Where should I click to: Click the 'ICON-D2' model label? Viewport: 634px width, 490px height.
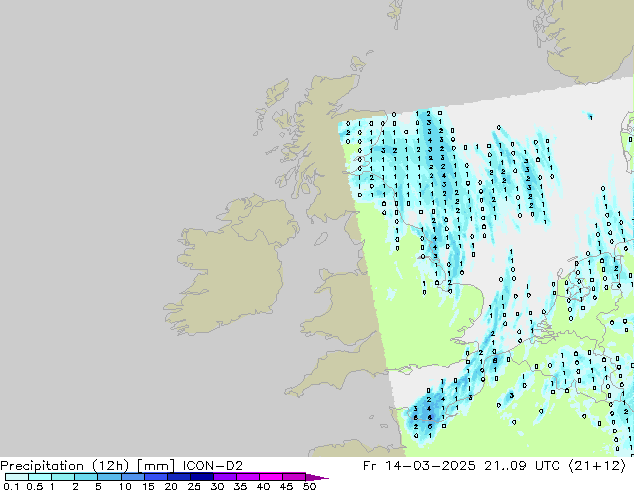(x=213, y=466)
